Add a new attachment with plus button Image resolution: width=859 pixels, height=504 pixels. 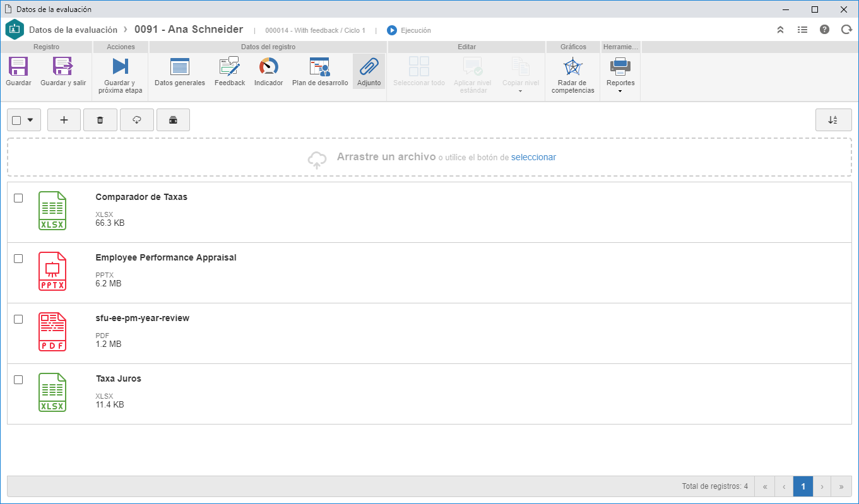pos(64,120)
